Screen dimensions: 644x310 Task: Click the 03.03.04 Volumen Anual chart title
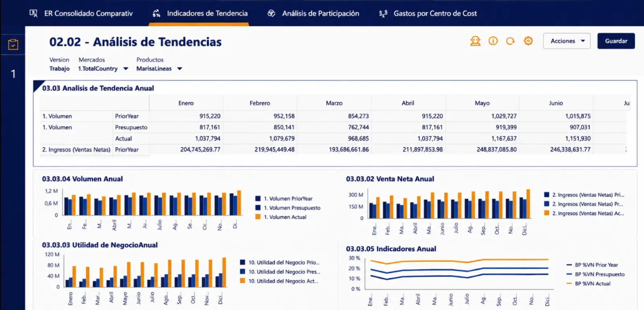tap(83, 179)
